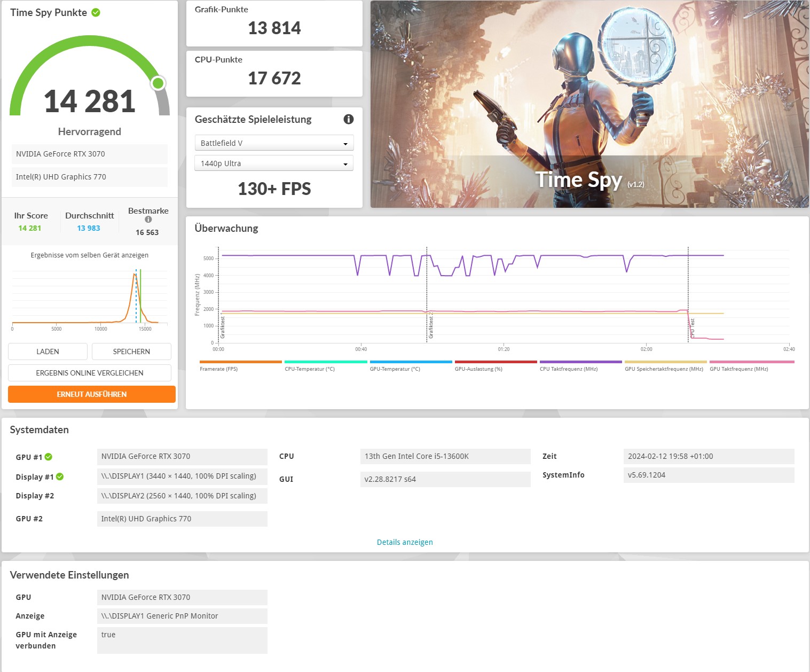Image resolution: width=810 pixels, height=672 pixels.
Task: Click Ergebnisse vom selben Gerät anzeigen text
Action: pos(90,255)
